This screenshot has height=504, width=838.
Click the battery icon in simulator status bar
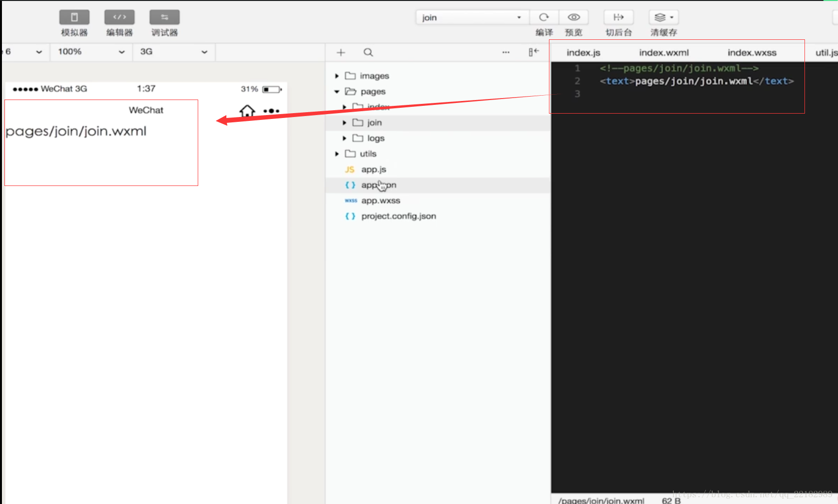click(272, 89)
